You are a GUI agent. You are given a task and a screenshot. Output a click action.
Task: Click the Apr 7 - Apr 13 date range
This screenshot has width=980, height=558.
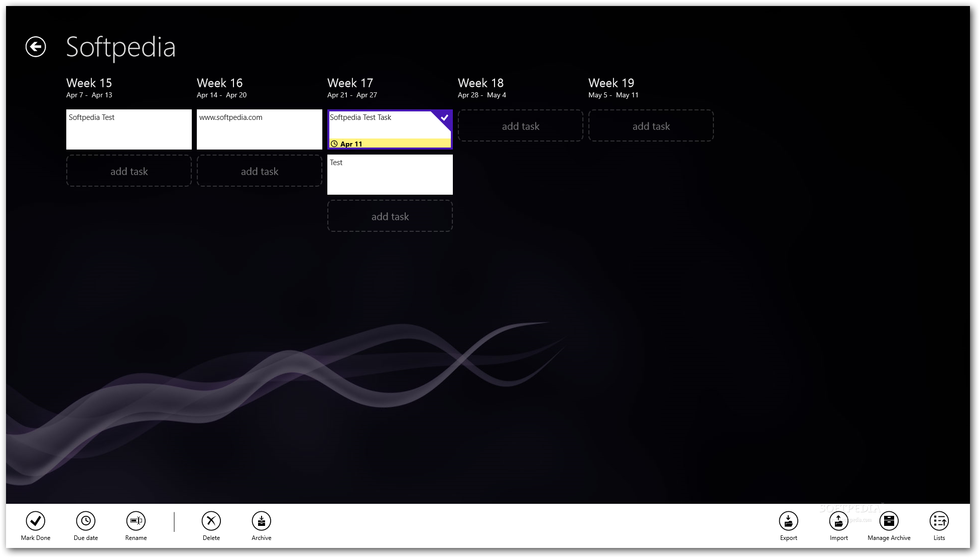[x=89, y=95]
